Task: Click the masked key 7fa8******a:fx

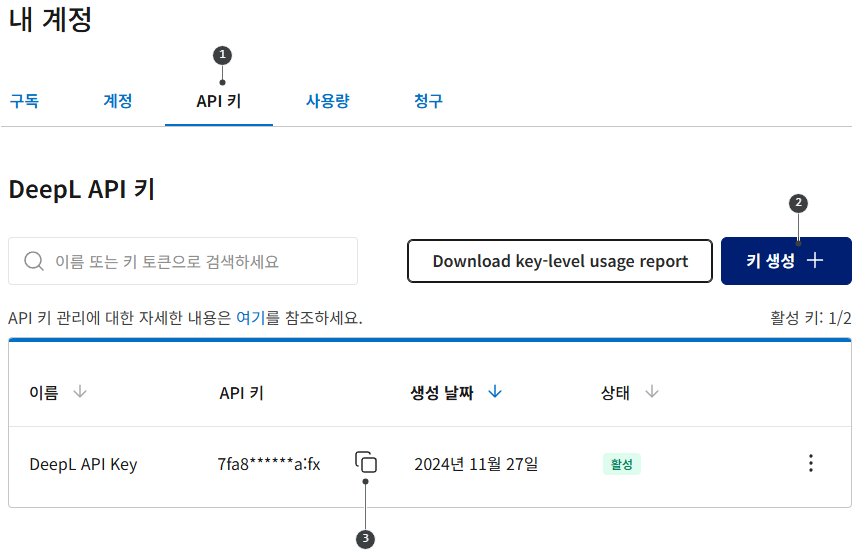Action: pos(269,464)
